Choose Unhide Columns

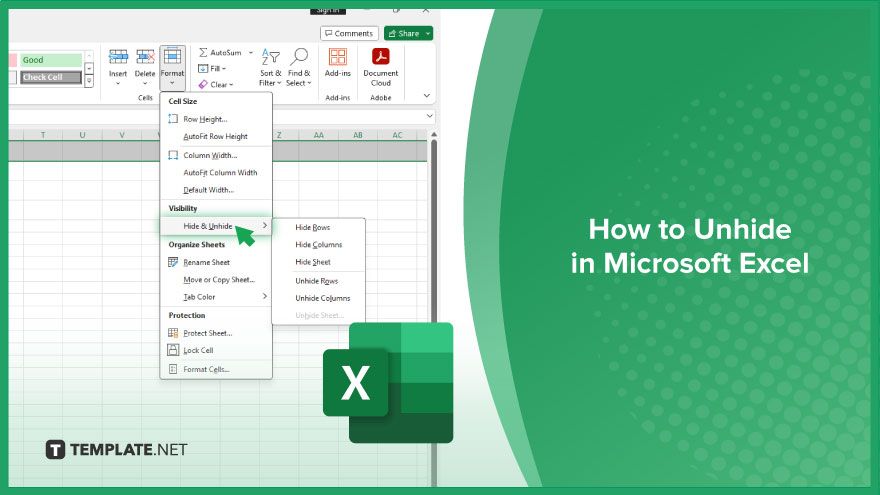pos(323,298)
